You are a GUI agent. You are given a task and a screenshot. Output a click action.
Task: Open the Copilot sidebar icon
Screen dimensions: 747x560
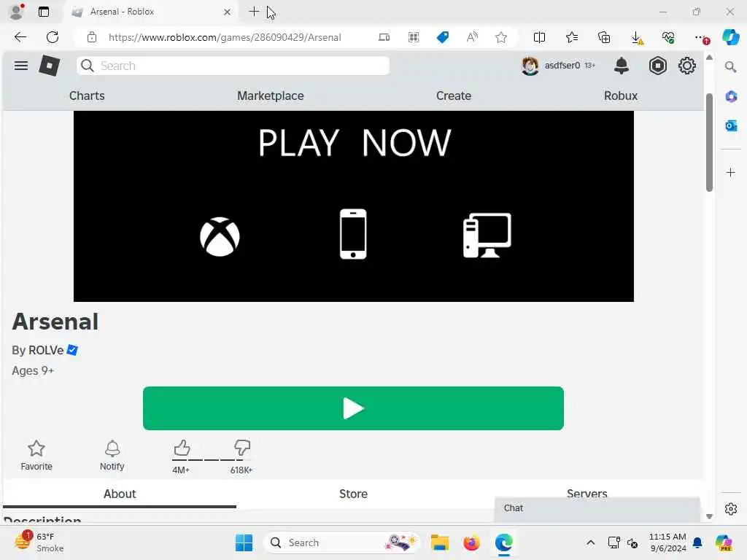(730, 37)
